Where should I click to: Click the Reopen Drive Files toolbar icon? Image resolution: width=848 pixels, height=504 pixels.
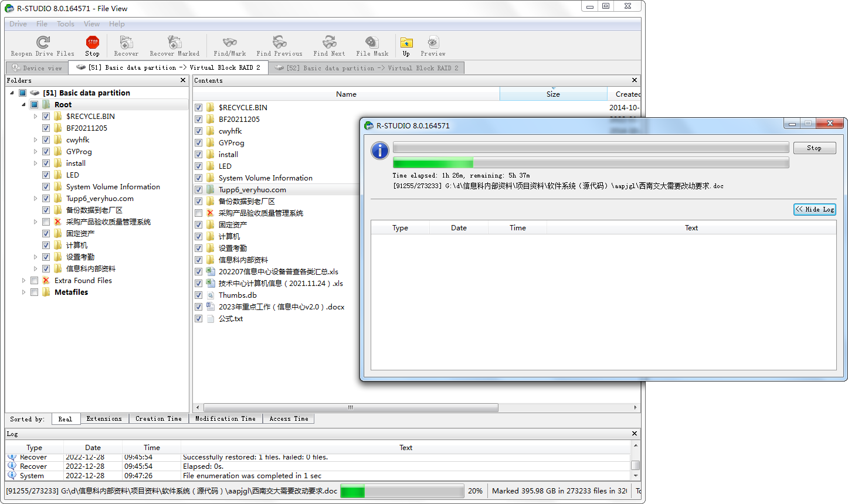tap(43, 42)
